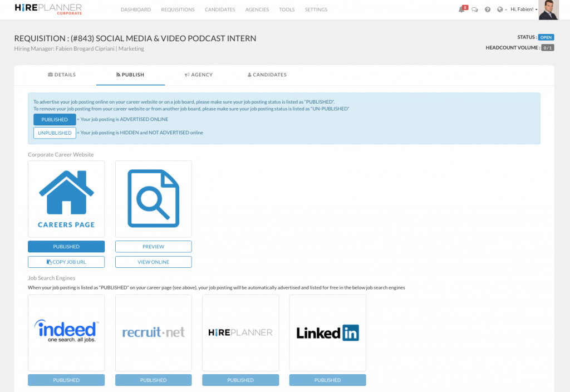Switch to the Agency tab
This screenshot has width=570, height=392.
(199, 75)
